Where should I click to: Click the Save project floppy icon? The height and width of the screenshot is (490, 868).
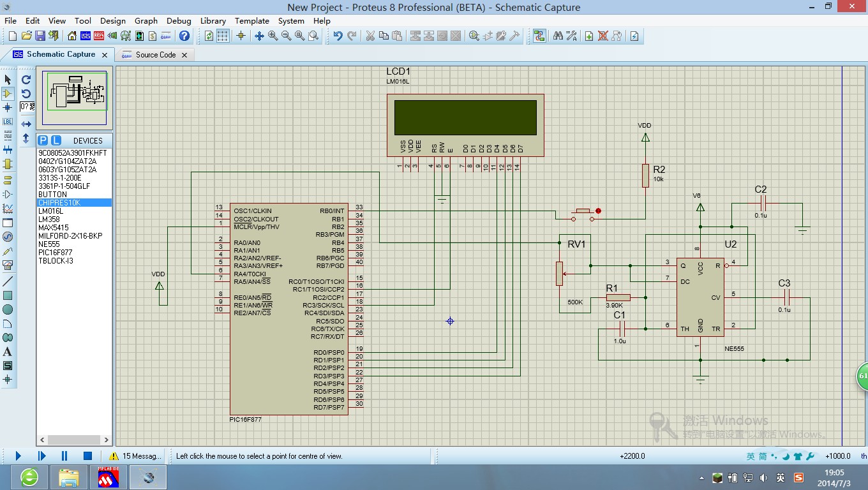click(40, 36)
